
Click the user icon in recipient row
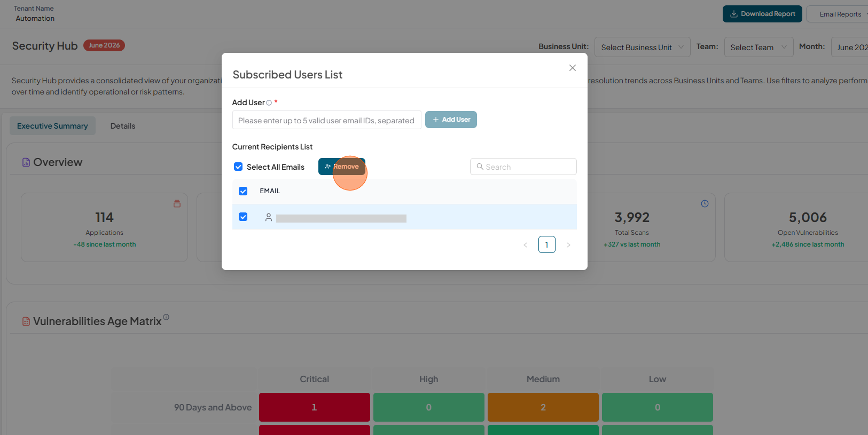click(269, 217)
